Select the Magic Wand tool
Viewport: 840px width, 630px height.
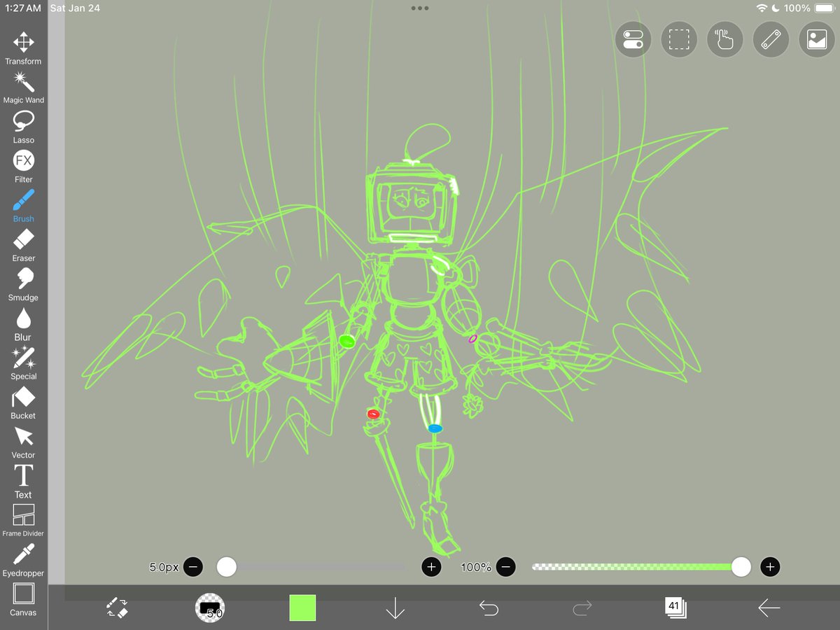tap(23, 87)
